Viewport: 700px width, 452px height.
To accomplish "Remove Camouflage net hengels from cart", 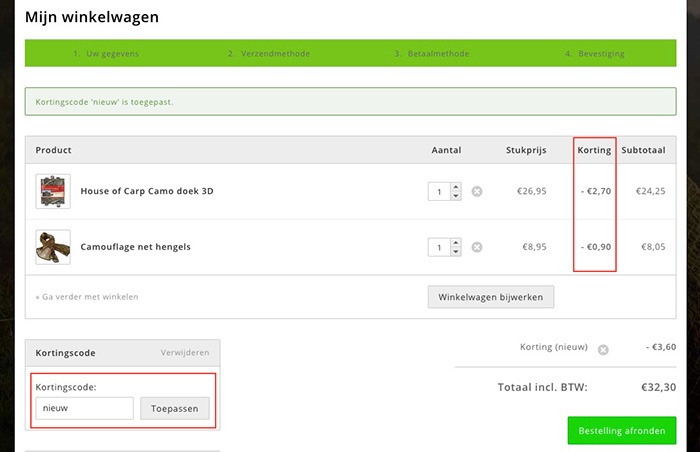I will [477, 247].
